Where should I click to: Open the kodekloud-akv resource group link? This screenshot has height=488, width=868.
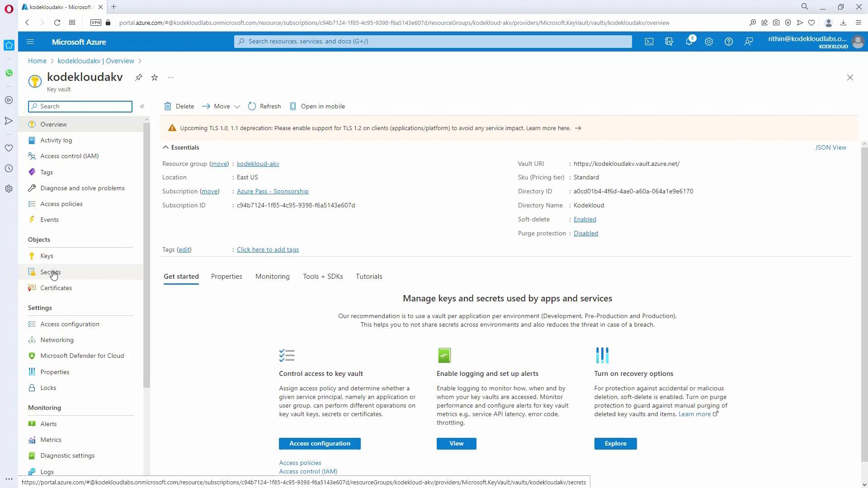click(258, 164)
